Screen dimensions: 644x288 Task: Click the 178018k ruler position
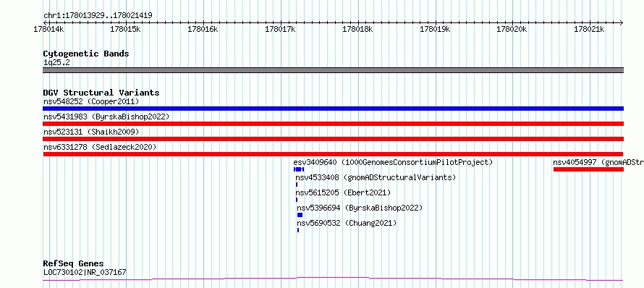pyautogui.click(x=357, y=30)
